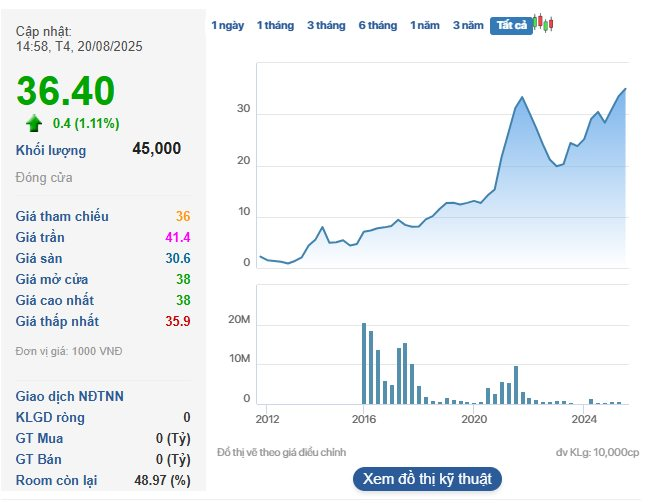Click the tallest 2016 volume bar
This screenshot has width=650, height=503.
364,363
